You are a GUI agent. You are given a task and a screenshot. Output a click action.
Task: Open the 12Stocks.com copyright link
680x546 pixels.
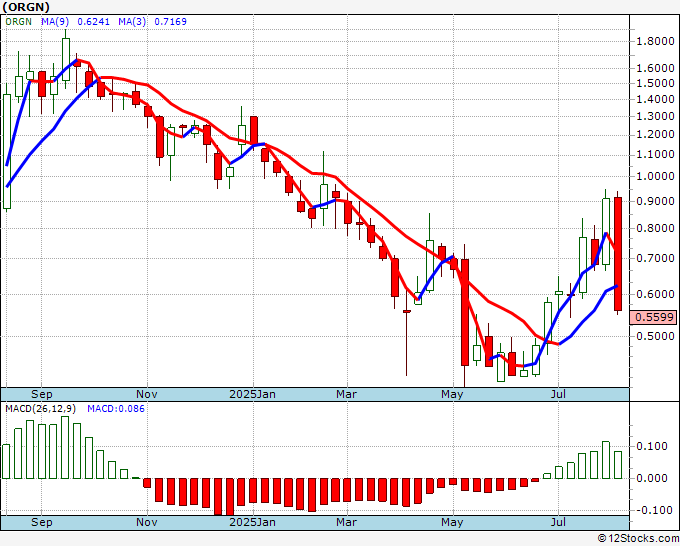point(638,539)
